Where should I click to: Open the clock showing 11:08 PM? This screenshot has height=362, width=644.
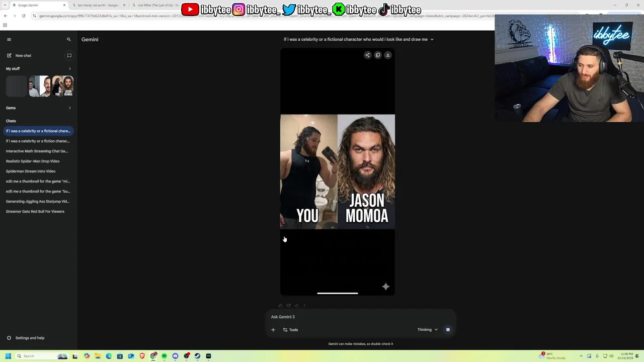click(x=626, y=356)
